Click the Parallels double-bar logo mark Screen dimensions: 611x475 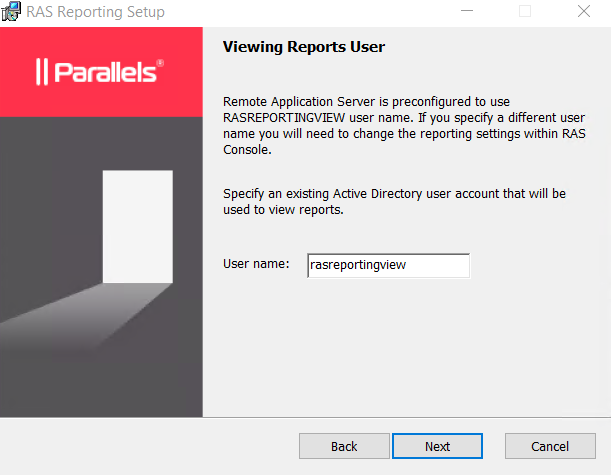coord(41,73)
